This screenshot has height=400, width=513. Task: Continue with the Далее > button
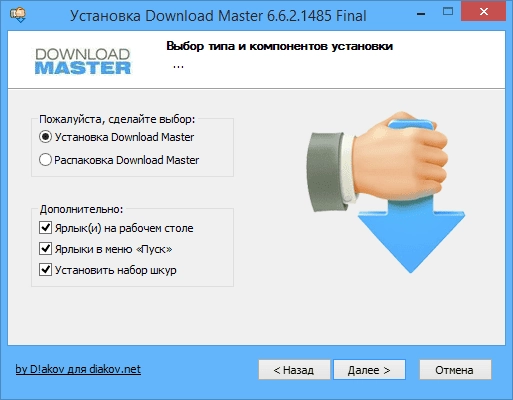pos(369,370)
